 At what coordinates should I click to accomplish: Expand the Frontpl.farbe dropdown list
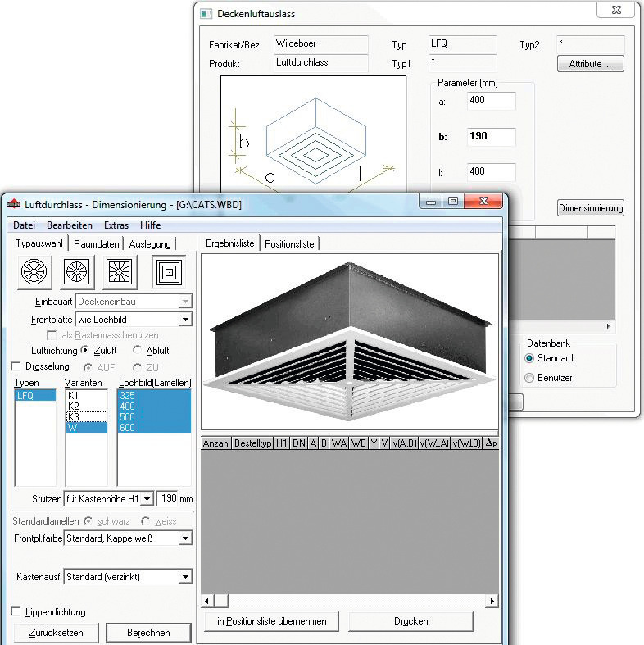tap(185, 538)
